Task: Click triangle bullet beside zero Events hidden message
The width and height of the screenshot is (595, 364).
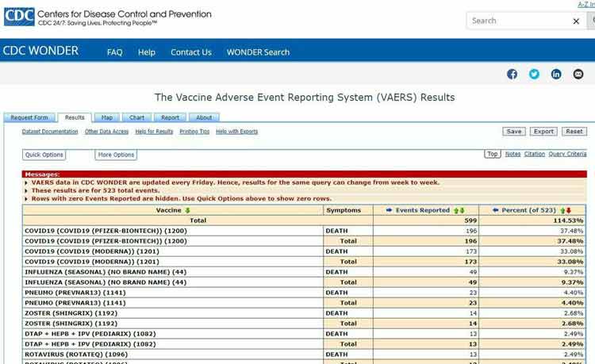Action: click(26, 199)
